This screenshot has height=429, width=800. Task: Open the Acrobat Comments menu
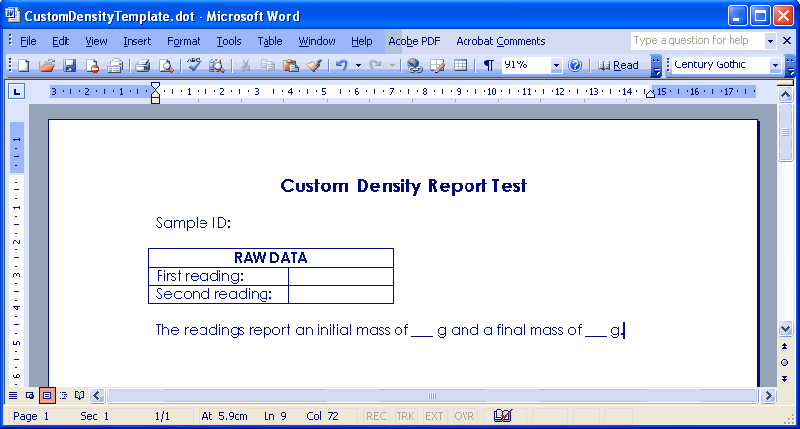click(x=501, y=41)
